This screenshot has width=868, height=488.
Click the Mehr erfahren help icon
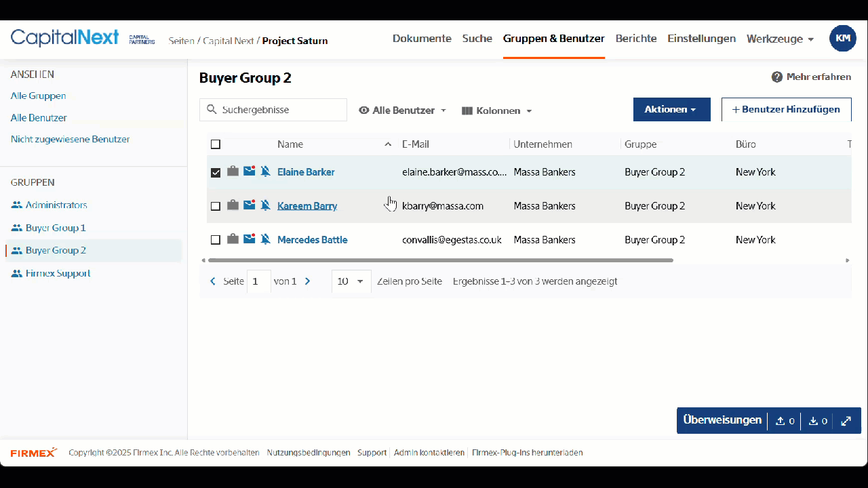(777, 77)
